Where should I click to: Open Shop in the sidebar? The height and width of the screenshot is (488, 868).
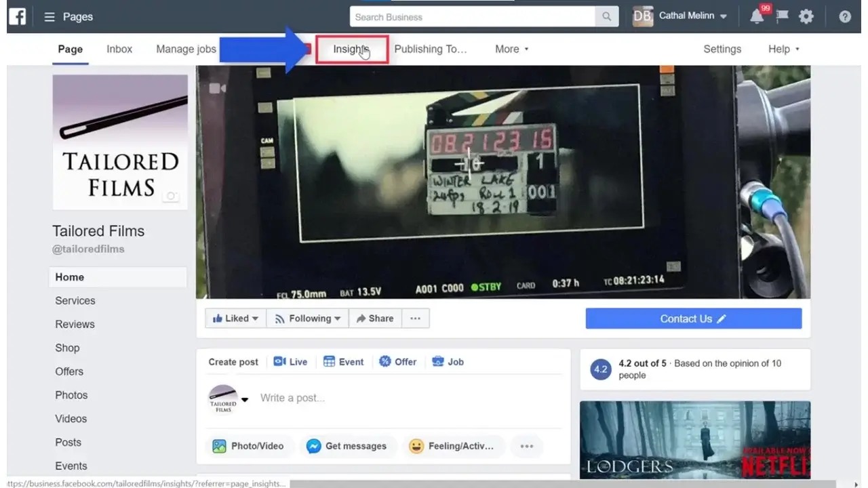[67, 348]
